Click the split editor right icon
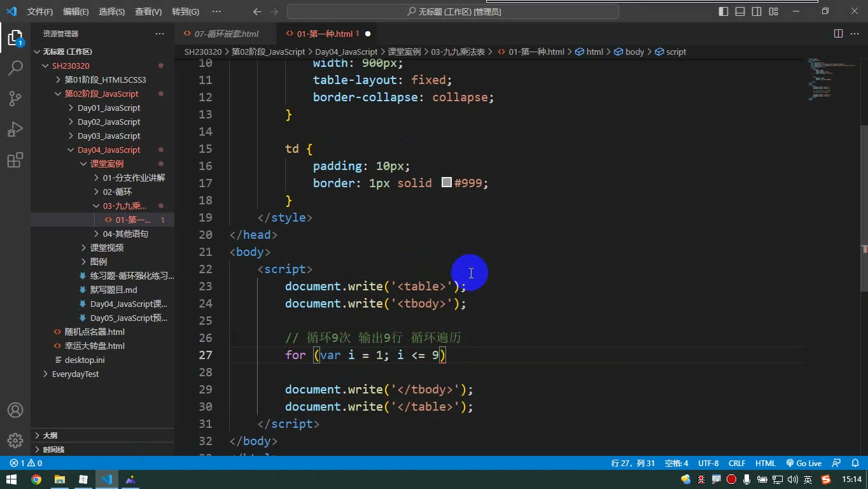The image size is (868, 489). tap(838, 34)
